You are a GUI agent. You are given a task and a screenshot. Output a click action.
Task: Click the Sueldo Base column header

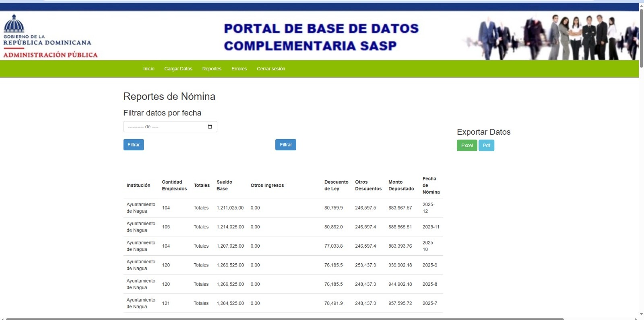coord(224,185)
